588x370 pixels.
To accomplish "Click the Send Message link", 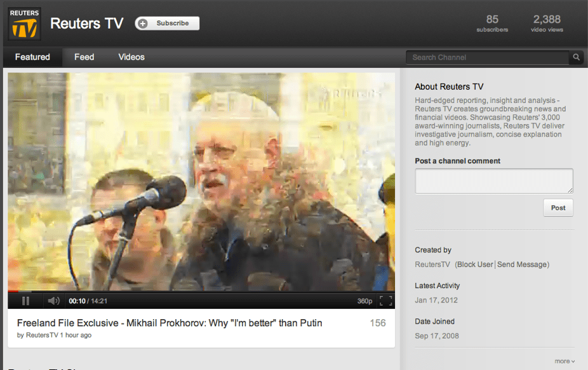I will (x=522, y=264).
